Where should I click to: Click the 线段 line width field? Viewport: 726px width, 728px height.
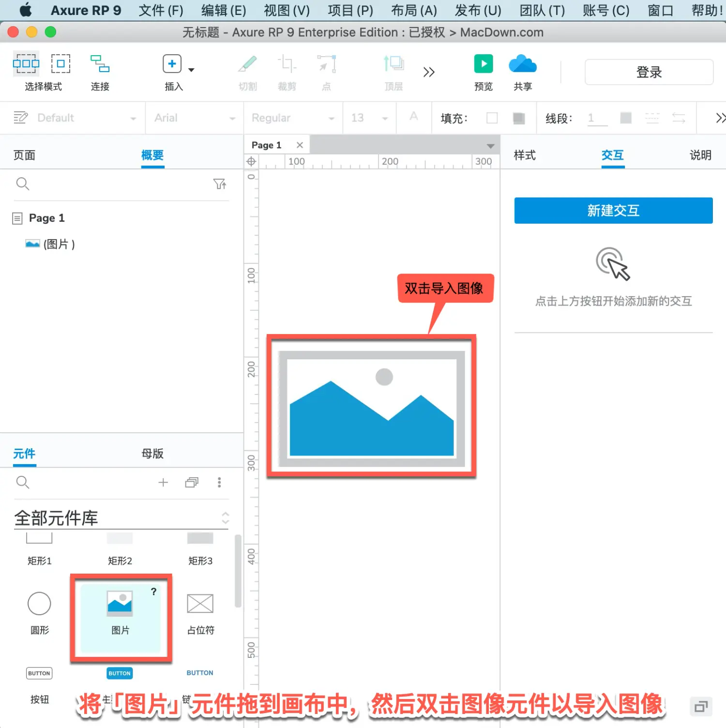(x=597, y=118)
